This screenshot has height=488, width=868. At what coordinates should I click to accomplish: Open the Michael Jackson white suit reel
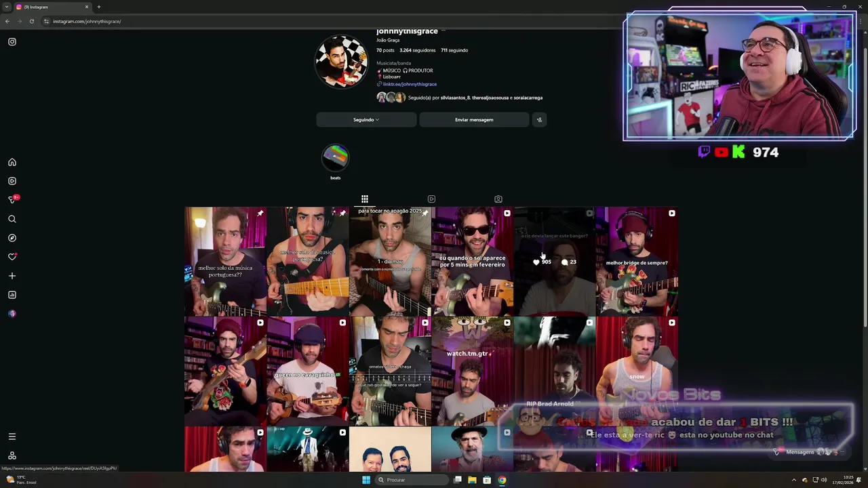coord(307,449)
